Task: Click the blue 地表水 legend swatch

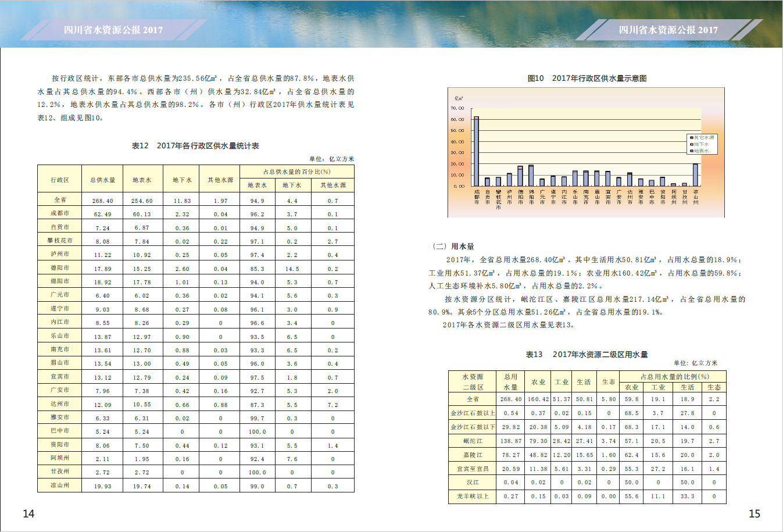Action: pos(691,151)
